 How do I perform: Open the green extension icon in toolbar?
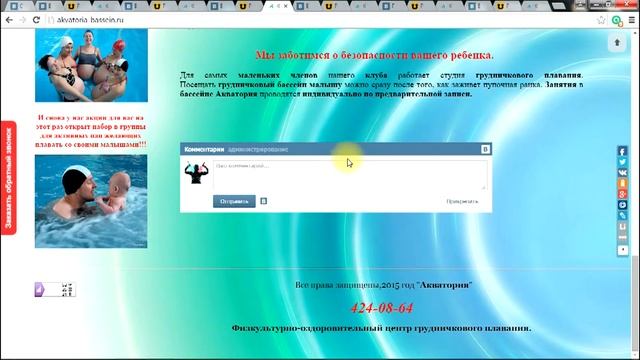pos(617,20)
